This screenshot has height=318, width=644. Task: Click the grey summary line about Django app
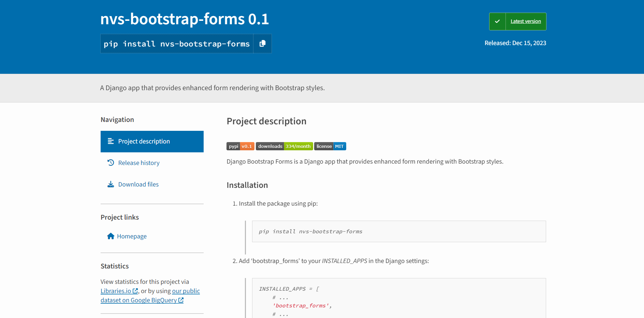click(x=213, y=88)
